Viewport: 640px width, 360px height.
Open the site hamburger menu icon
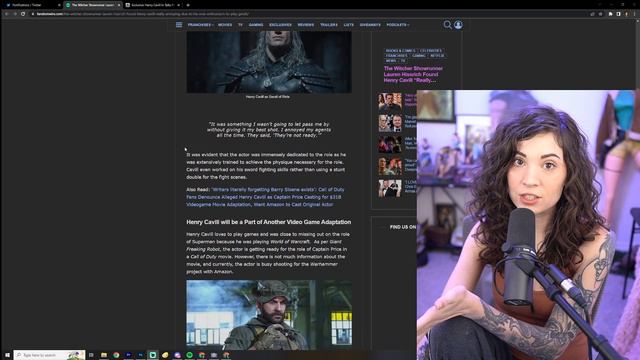[x=179, y=25]
